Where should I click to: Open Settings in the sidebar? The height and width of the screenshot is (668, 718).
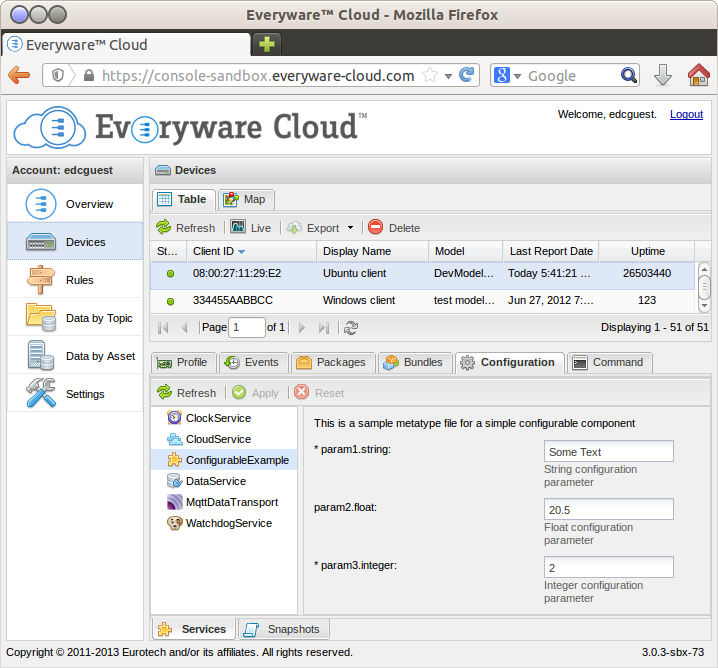coord(75,394)
